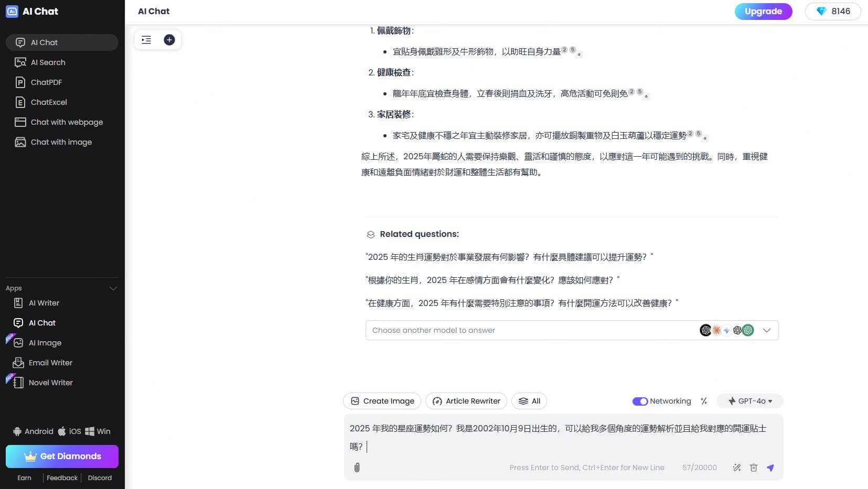Screen dimensions: 868x489
Task: Start a new chat with plus icon
Action: click(x=169, y=40)
